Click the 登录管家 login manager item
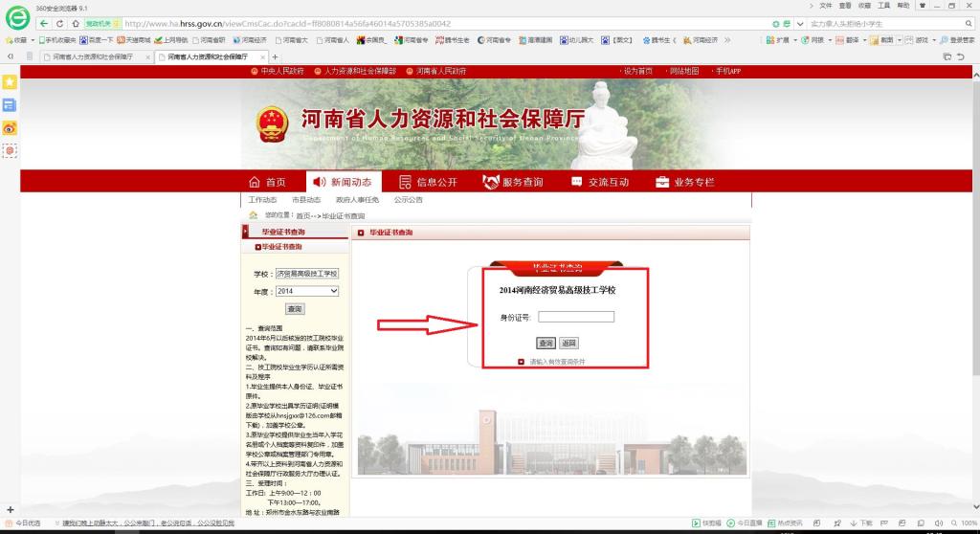 point(957,40)
